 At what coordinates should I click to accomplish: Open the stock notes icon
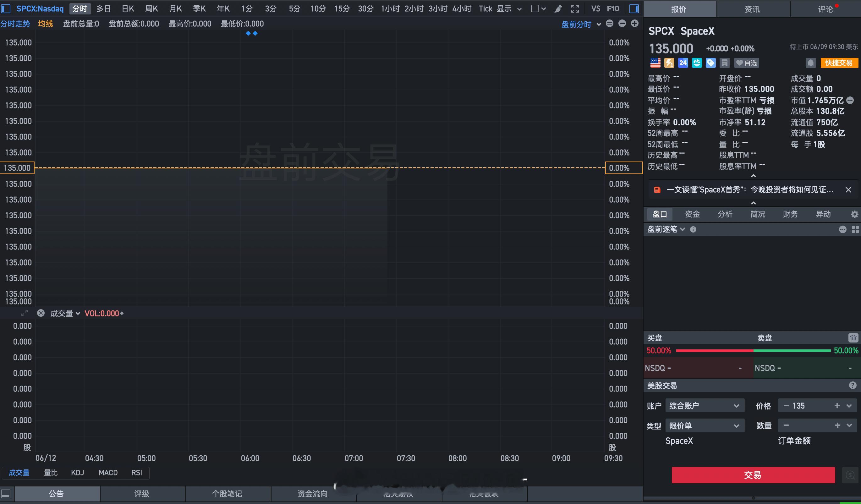click(724, 63)
